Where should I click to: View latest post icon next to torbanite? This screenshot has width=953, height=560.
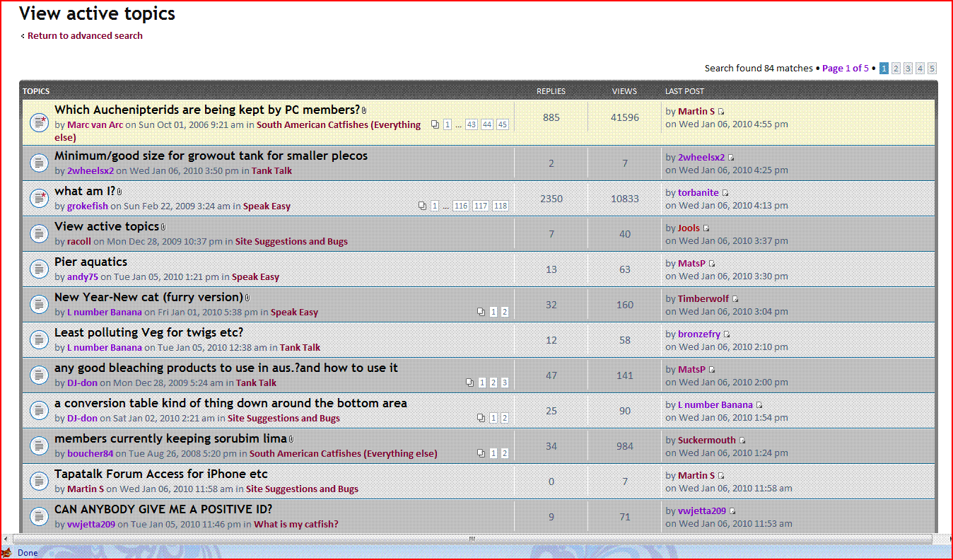[725, 193]
